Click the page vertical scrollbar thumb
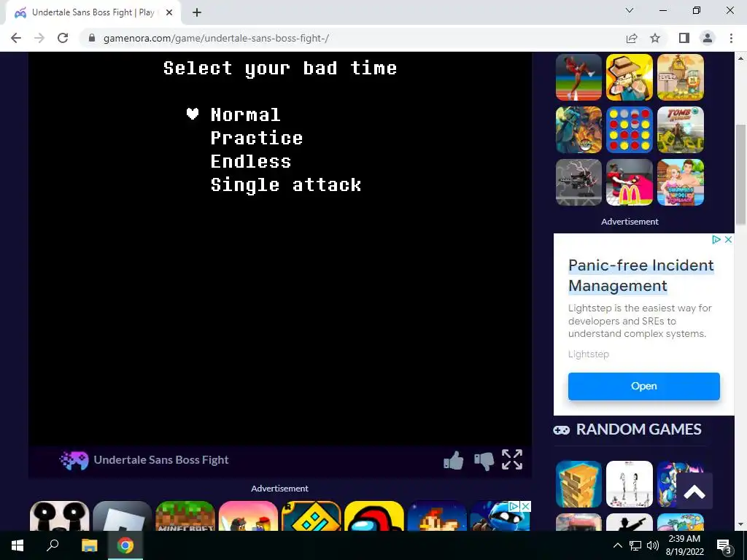747x560 pixels. click(741, 176)
